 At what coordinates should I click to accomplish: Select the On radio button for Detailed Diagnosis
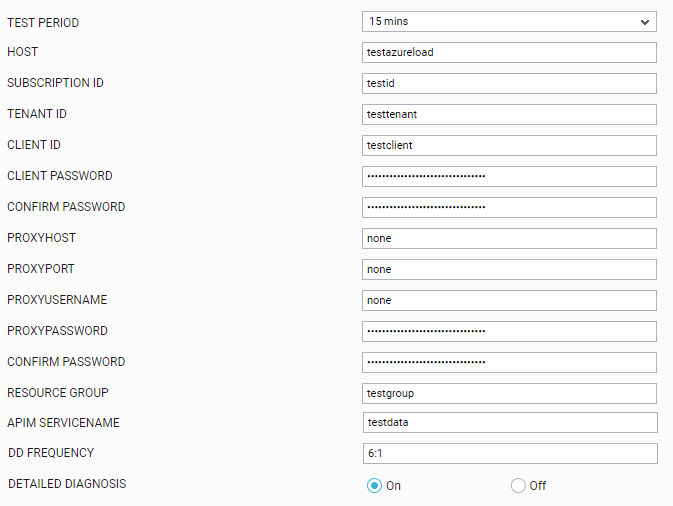point(374,485)
